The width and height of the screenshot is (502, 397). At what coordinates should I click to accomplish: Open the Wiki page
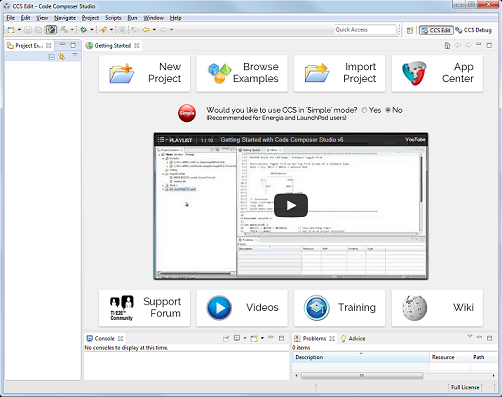[x=437, y=308]
